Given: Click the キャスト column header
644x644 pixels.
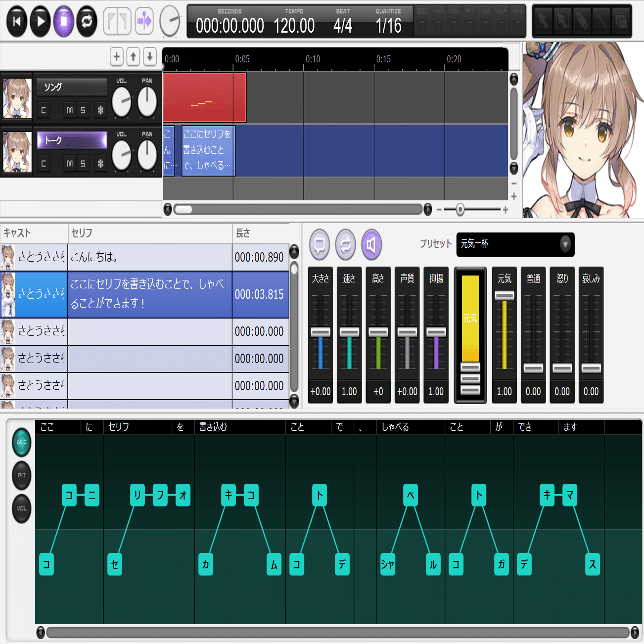Looking at the screenshot, I should (34, 233).
